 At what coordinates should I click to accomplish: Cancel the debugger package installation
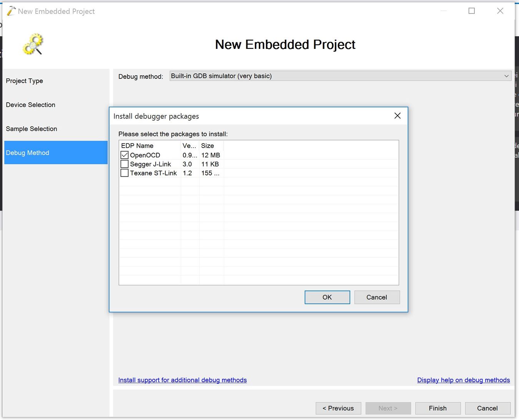pyautogui.click(x=377, y=297)
